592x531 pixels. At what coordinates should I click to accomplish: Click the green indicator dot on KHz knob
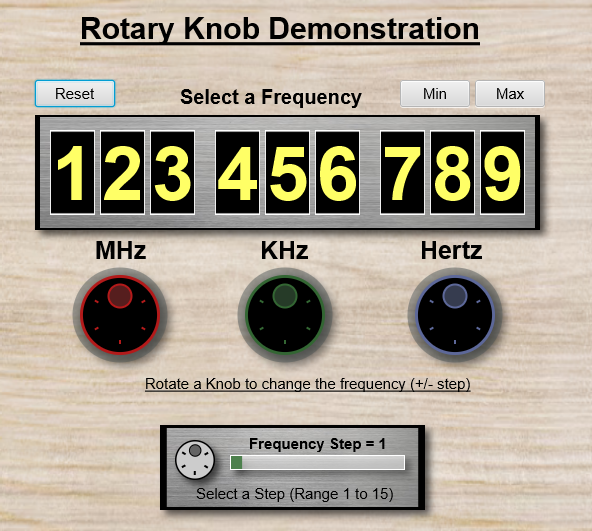285,296
